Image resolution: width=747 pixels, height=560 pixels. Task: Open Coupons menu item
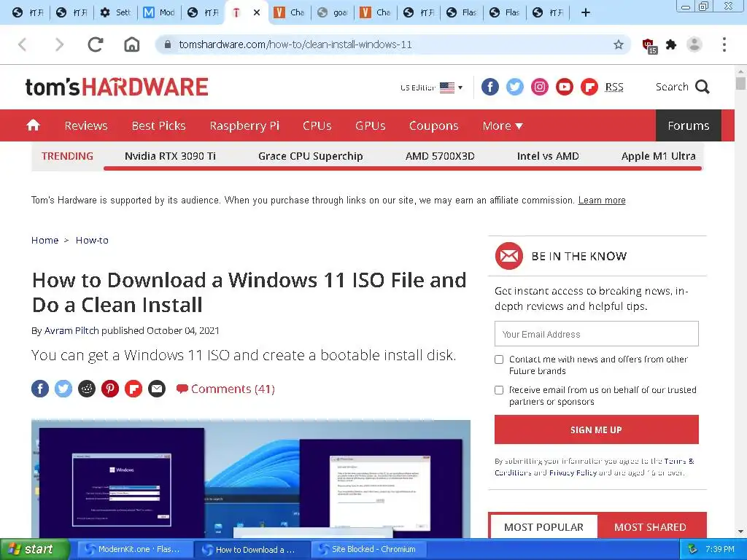[x=433, y=125]
